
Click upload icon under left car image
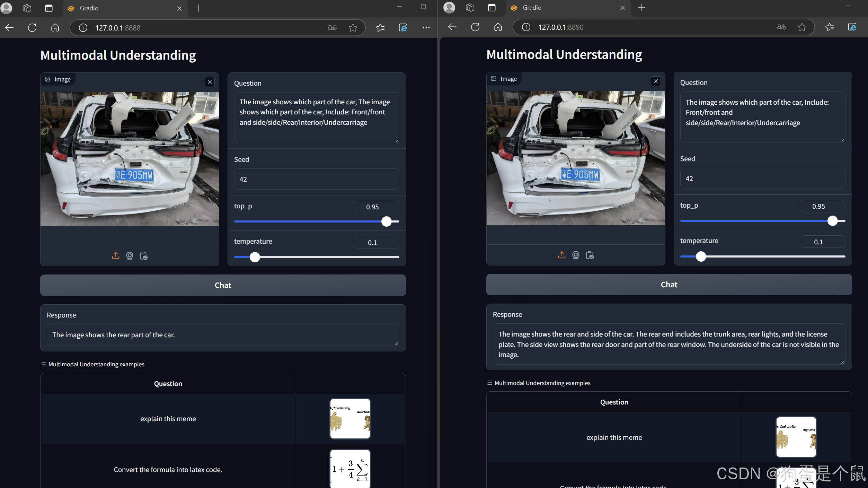click(x=116, y=256)
